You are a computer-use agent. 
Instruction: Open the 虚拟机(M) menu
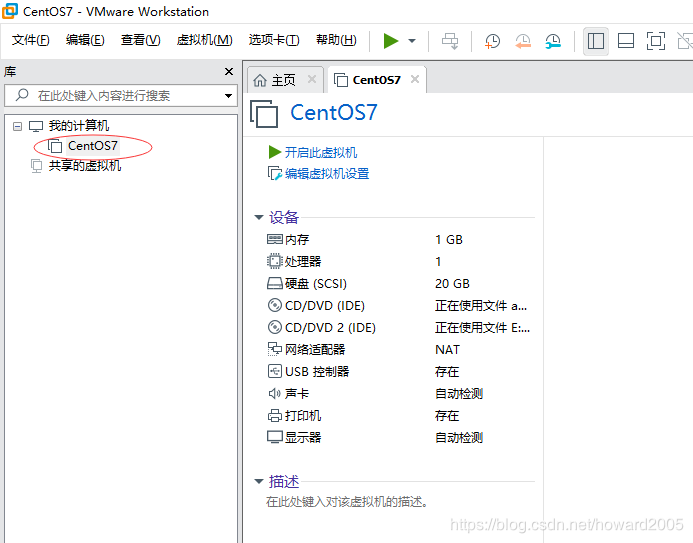tap(204, 40)
